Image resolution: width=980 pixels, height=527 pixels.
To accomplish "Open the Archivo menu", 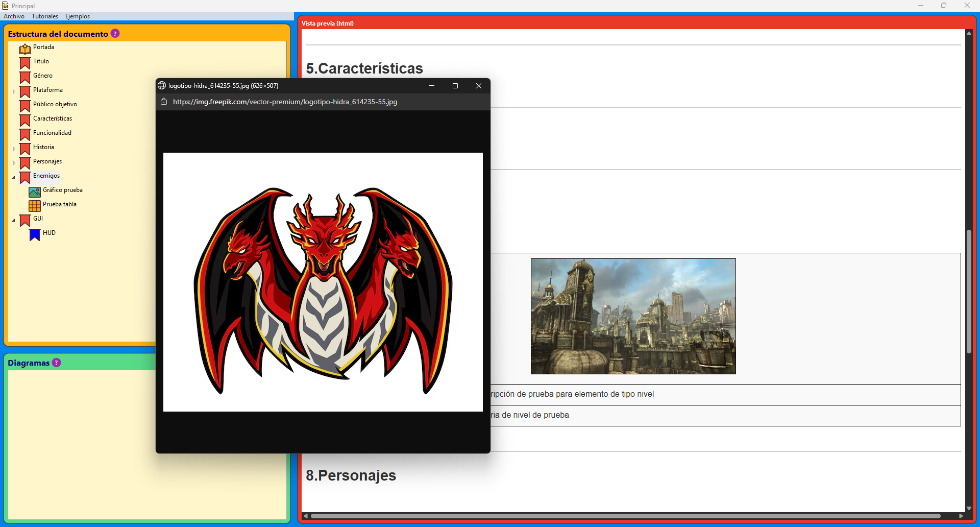I will pos(14,16).
